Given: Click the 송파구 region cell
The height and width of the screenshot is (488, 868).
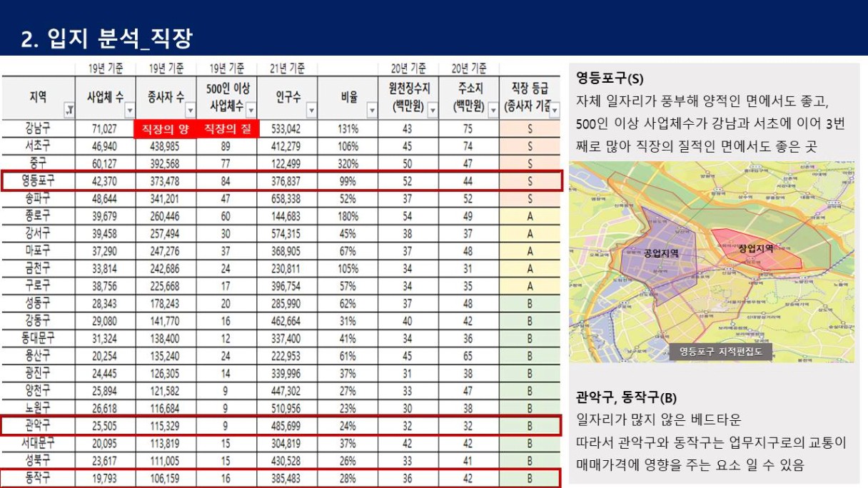Looking at the screenshot, I should (x=37, y=198).
